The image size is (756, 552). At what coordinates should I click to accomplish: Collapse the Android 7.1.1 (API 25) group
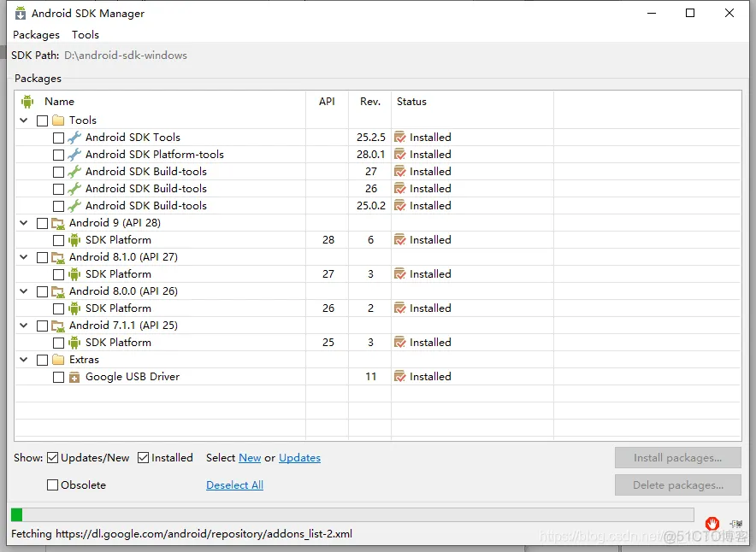point(24,325)
